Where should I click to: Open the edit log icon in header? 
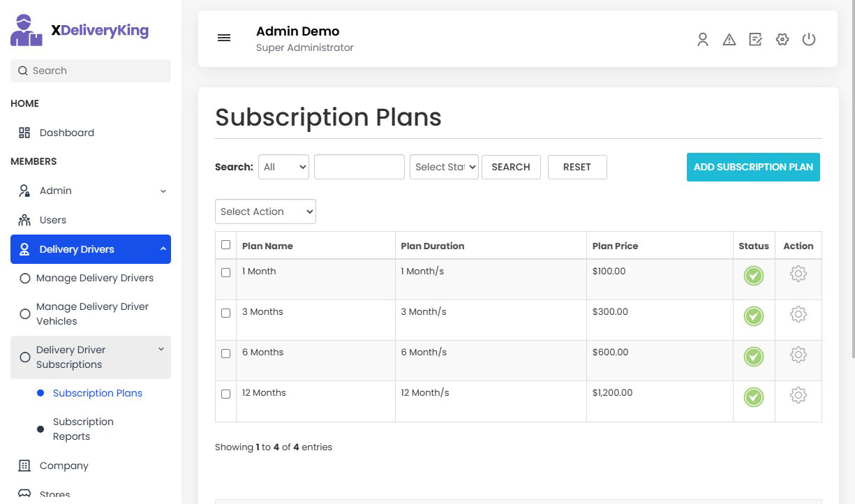tap(755, 40)
